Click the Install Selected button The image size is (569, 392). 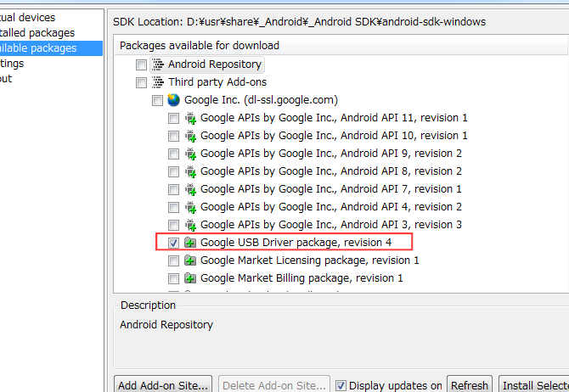(x=533, y=385)
